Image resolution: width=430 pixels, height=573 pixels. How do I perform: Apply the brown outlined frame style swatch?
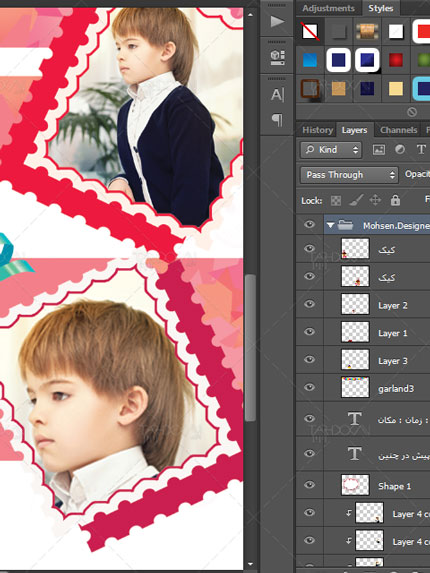[x=310, y=89]
